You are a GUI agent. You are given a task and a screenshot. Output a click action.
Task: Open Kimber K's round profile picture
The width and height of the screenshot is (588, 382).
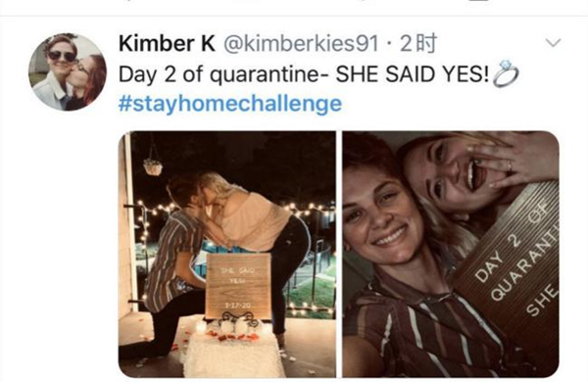pos(68,72)
